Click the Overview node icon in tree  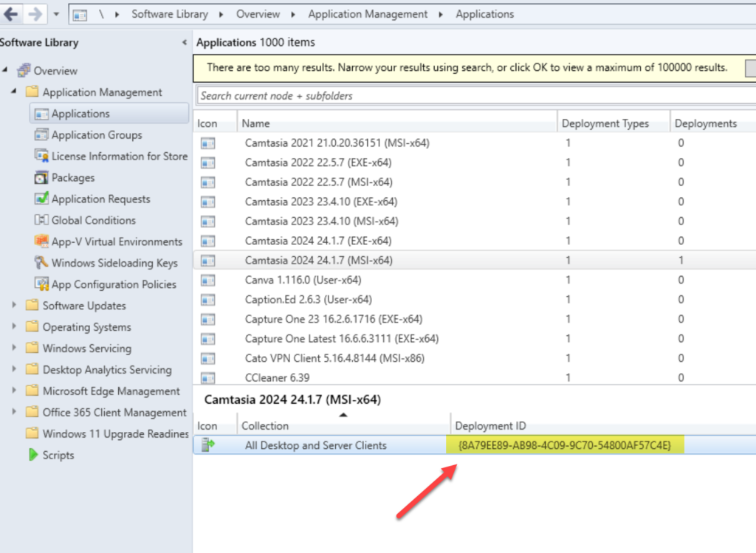click(x=24, y=70)
